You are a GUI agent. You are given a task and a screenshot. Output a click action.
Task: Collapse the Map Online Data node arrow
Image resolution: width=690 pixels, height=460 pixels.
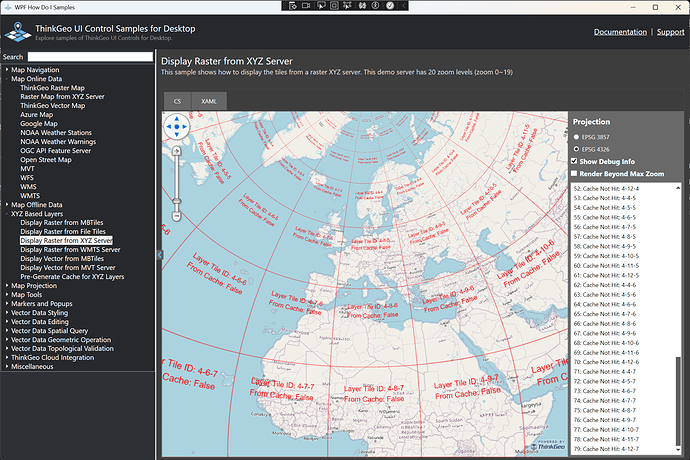(7, 79)
